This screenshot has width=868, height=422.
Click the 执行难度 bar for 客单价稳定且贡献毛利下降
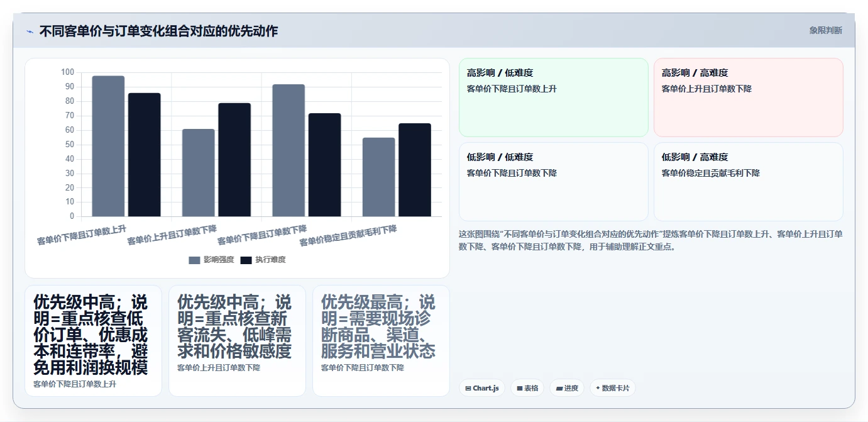415,170
